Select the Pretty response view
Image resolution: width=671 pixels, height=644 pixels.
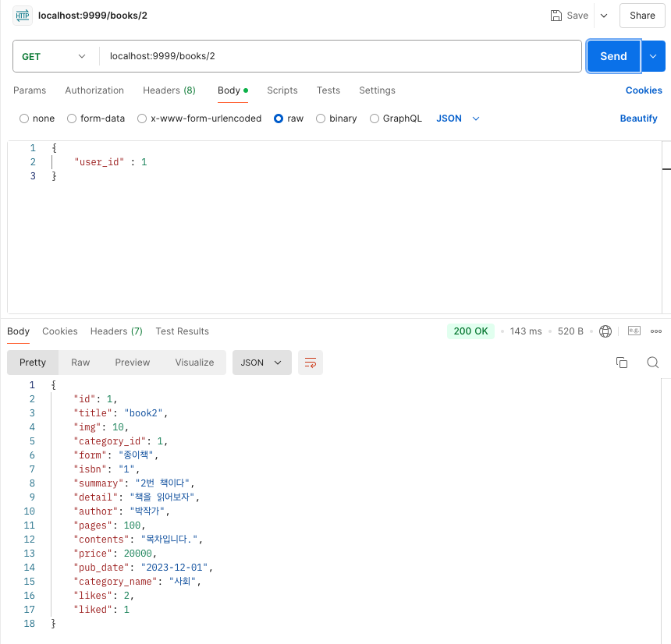(x=33, y=363)
